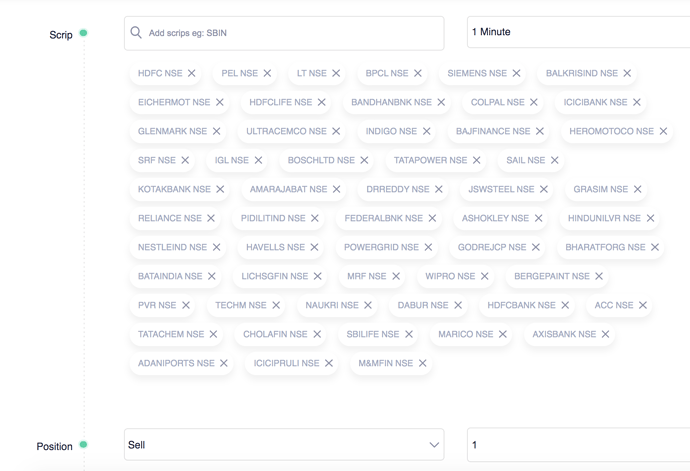Focus the Add scrips search field
The image size is (690, 471).
[284, 33]
